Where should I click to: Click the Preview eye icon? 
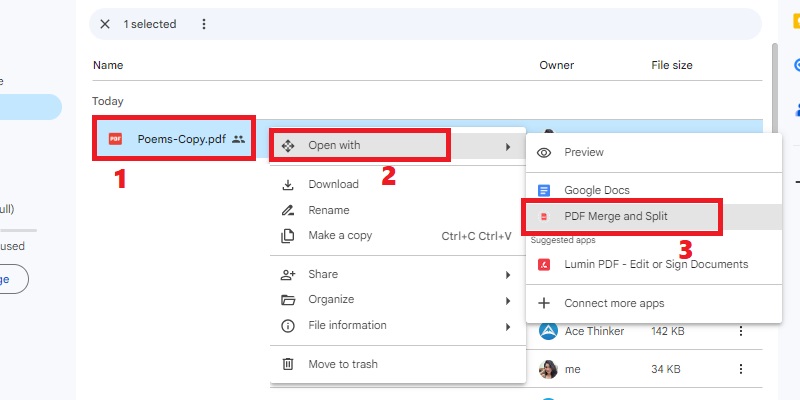[544, 153]
